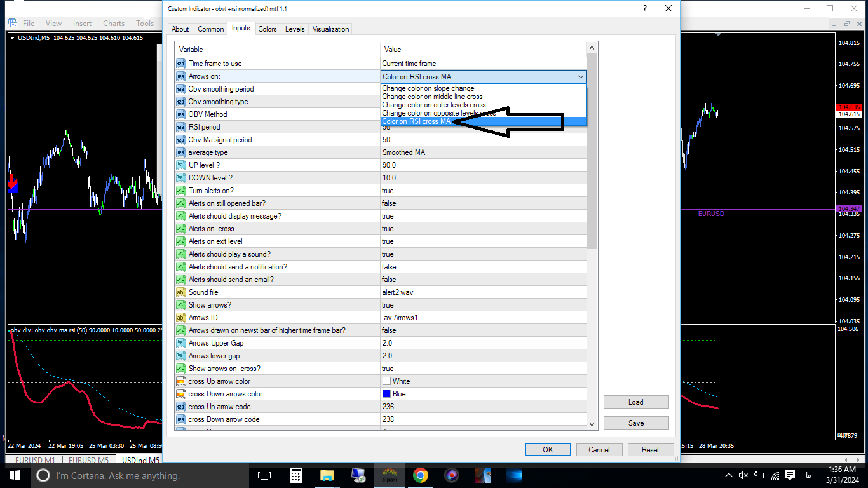Open the File menu in main window
This screenshot has width=868, height=488.
point(29,24)
